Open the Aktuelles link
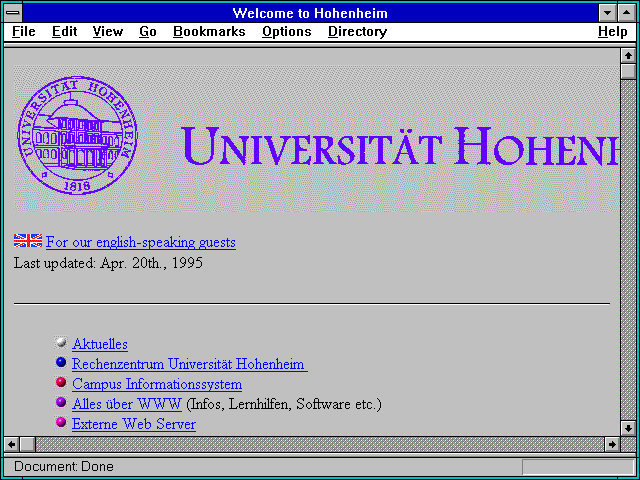Screen dimensions: 640x480 (100, 344)
